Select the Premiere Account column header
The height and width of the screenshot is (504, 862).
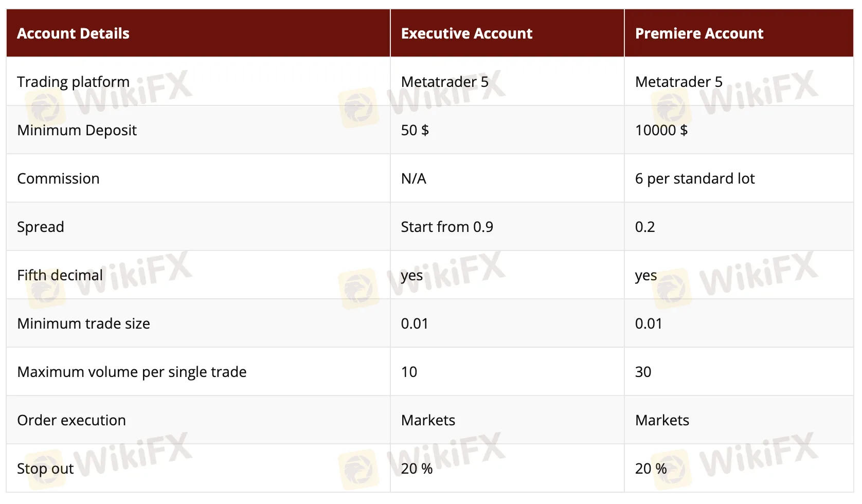click(x=699, y=33)
